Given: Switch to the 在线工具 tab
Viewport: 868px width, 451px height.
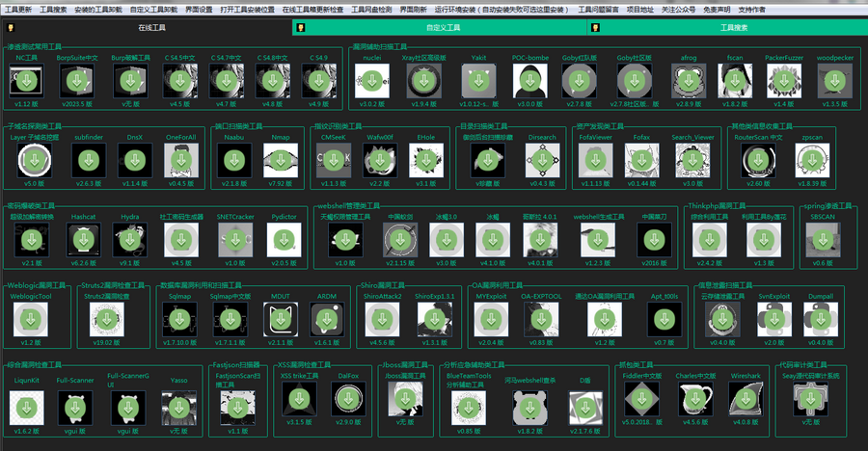Looking at the screenshot, I should 148,27.
